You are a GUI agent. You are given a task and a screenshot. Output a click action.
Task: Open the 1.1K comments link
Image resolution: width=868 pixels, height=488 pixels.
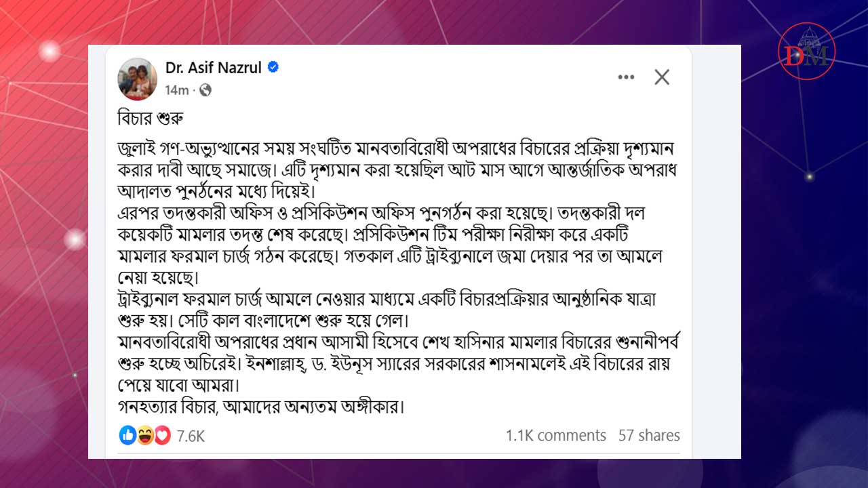pos(555,435)
